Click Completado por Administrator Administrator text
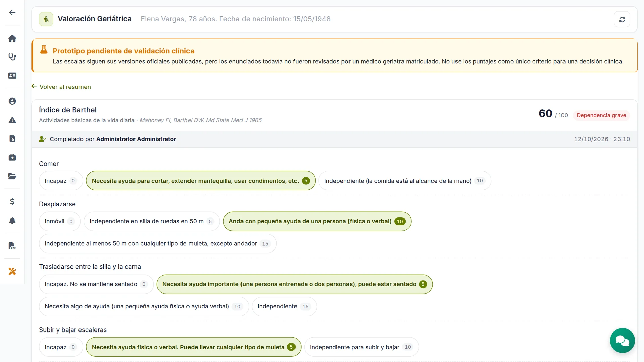644x362 pixels. tap(113, 139)
